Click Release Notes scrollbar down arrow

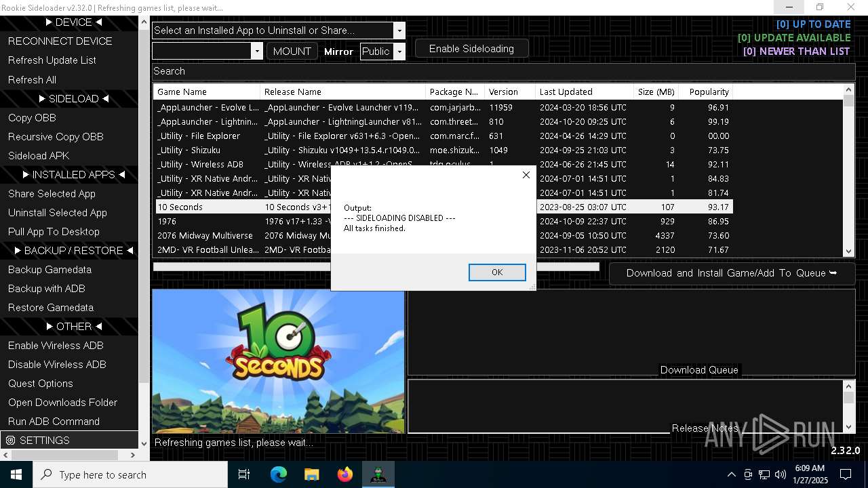[849, 427]
